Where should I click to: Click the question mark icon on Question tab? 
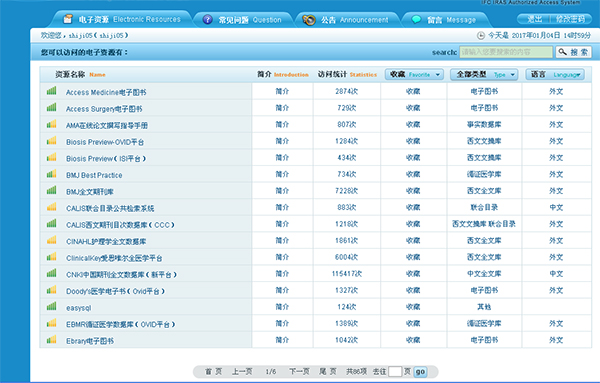click(x=207, y=20)
